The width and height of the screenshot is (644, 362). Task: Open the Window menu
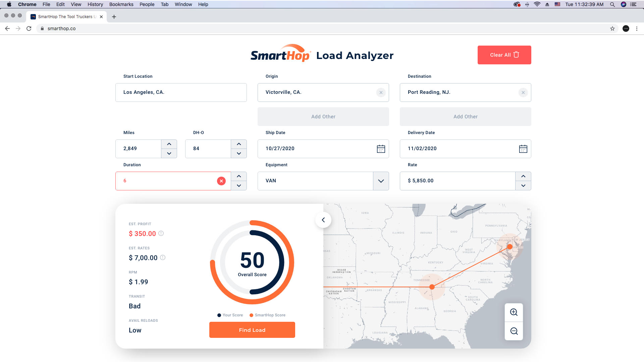(x=183, y=4)
